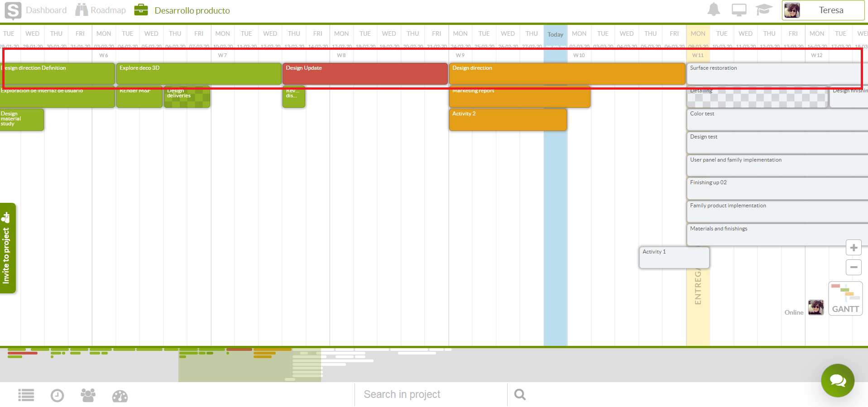Image resolution: width=868 pixels, height=407 pixels.
Task: Select the Explore deco 3D activity
Action: pos(199,73)
